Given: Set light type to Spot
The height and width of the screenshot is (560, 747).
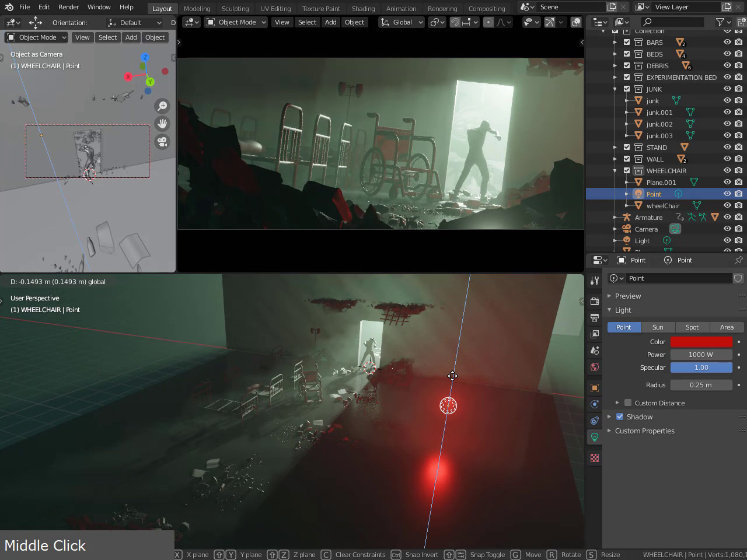Looking at the screenshot, I should click(x=692, y=327).
